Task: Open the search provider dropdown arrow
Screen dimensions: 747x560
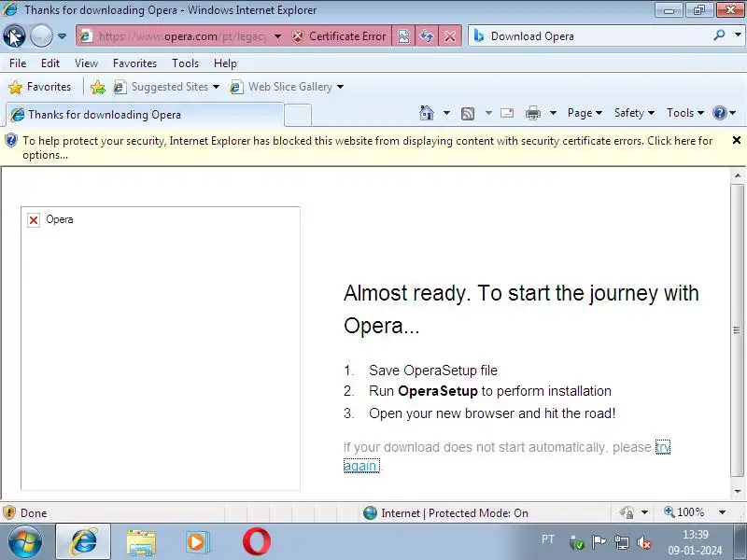Action: (738, 35)
